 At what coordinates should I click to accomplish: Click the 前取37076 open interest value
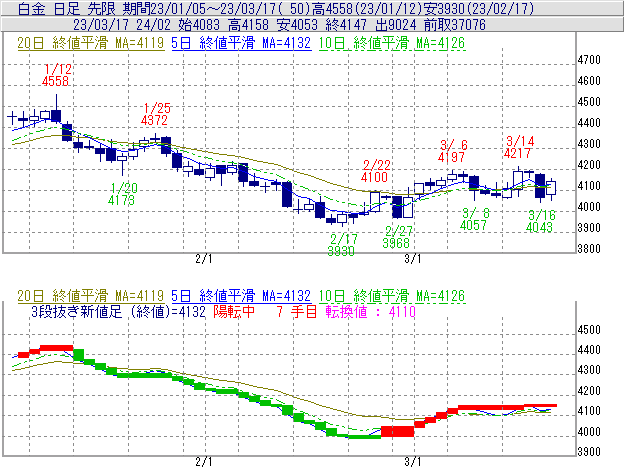click(x=455, y=25)
